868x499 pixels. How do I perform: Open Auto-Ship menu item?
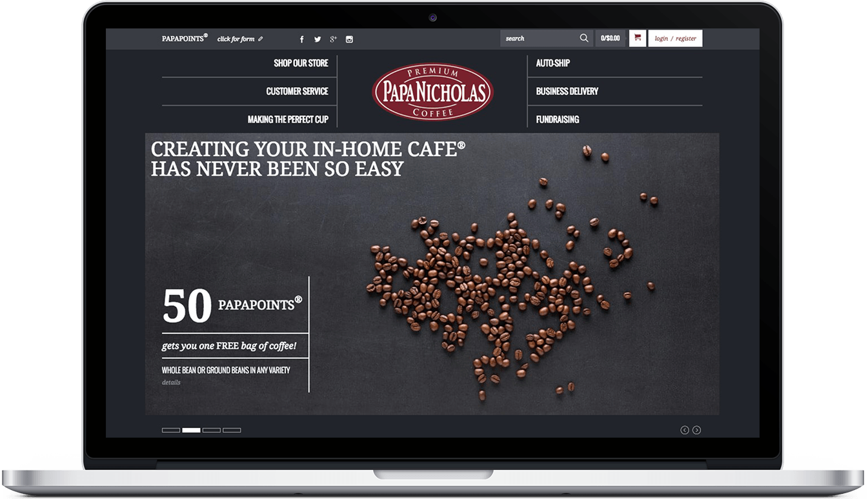tap(553, 63)
